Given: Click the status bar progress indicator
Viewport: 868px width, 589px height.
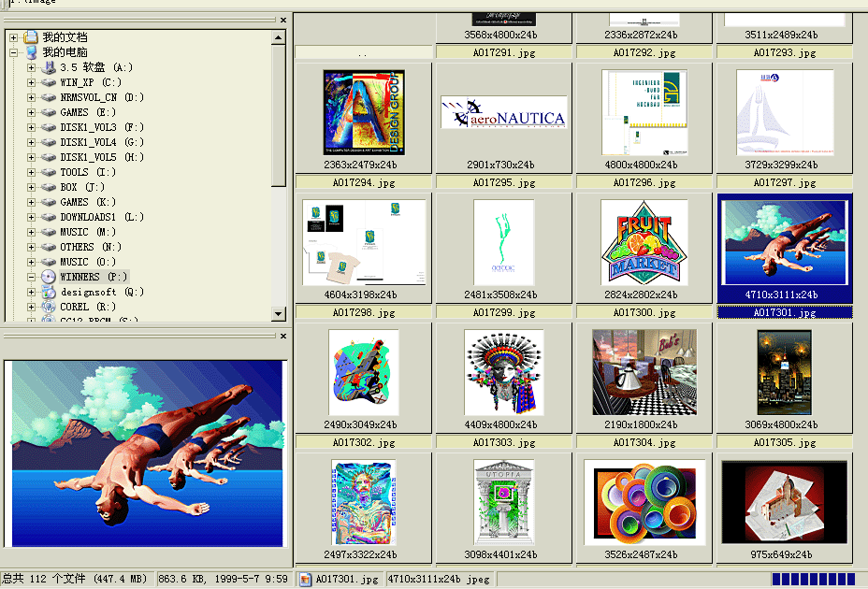Looking at the screenshot, I should (x=814, y=579).
